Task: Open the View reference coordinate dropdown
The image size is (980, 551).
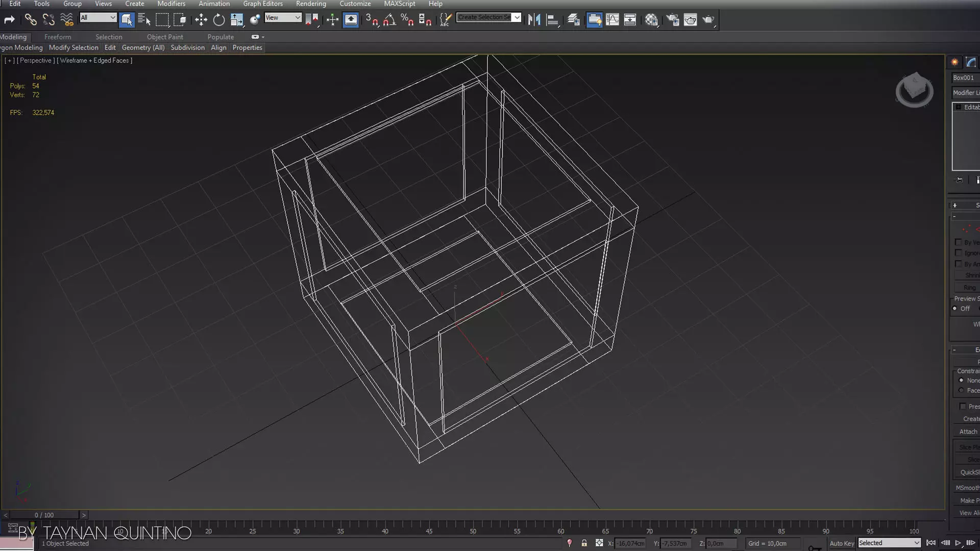Action: [x=283, y=18]
